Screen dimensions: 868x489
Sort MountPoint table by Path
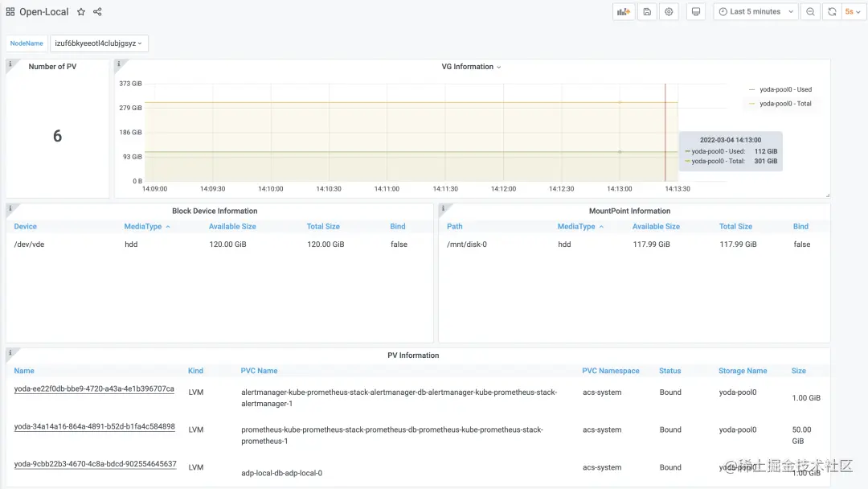click(454, 227)
